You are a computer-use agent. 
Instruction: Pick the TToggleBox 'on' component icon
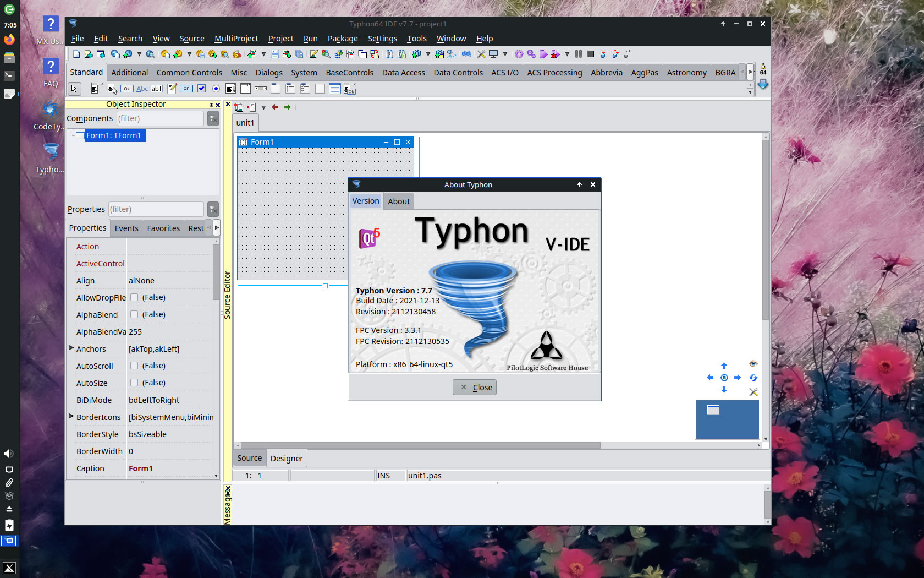tap(186, 88)
